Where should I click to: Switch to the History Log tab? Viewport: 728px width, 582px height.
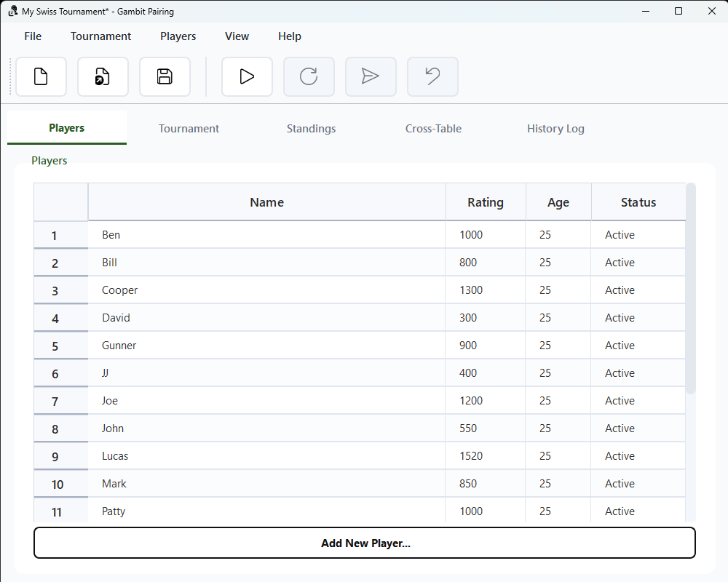click(x=555, y=129)
